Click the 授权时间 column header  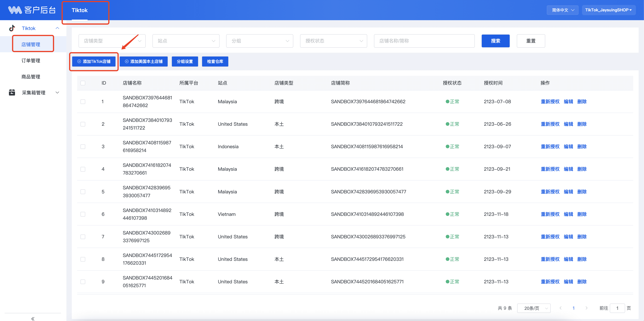coord(493,83)
